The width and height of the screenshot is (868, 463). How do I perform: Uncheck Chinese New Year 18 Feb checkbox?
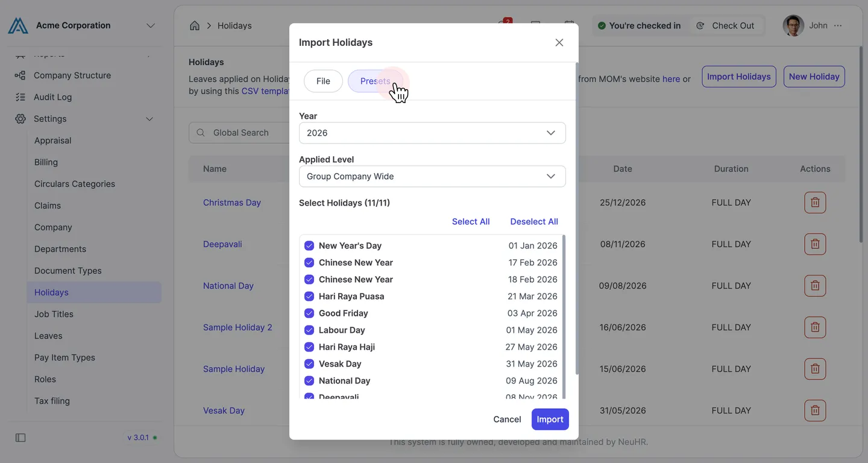309,279
